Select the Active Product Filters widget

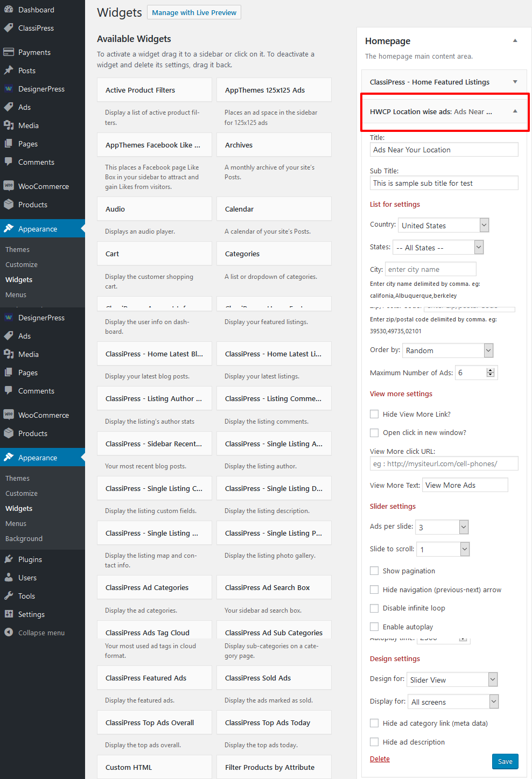click(155, 90)
